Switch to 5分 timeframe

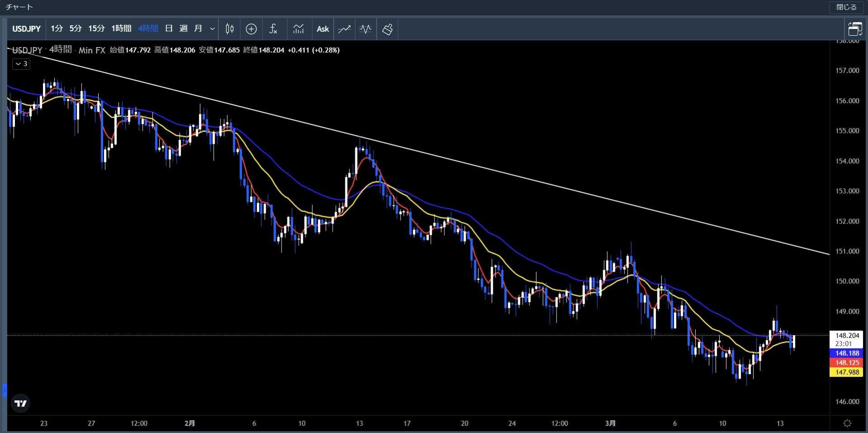[x=75, y=29]
